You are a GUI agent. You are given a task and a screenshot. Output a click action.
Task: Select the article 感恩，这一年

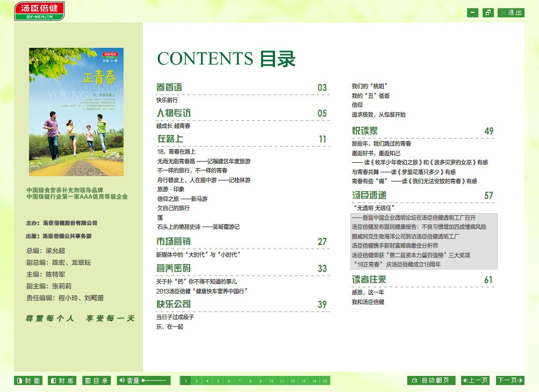[368, 292]
